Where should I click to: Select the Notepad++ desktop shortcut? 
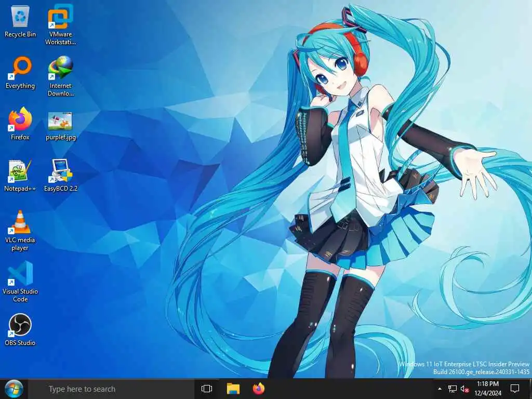pos(20,176)
